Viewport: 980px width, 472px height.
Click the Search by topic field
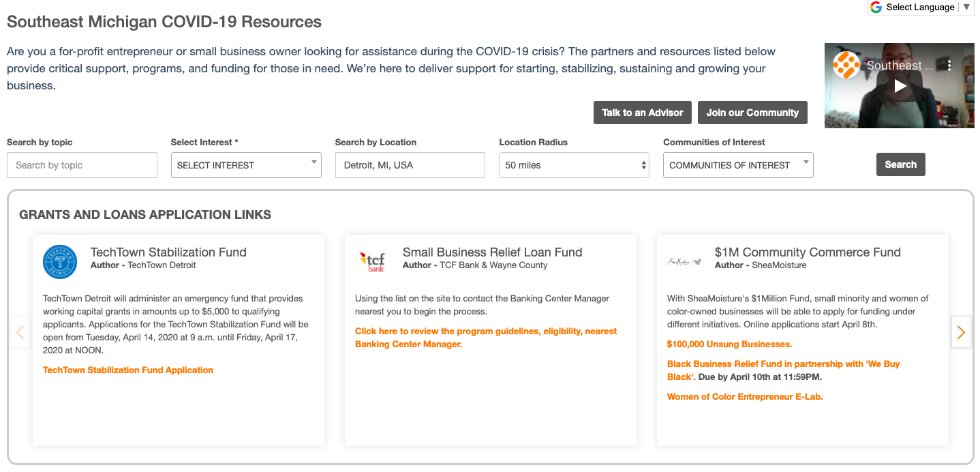click(x=82, y=165)
